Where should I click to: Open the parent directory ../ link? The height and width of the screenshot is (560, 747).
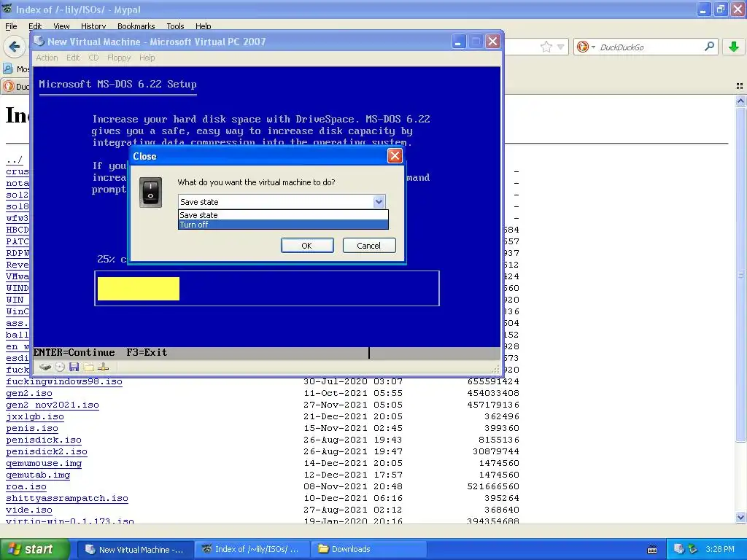coord(15,160)
